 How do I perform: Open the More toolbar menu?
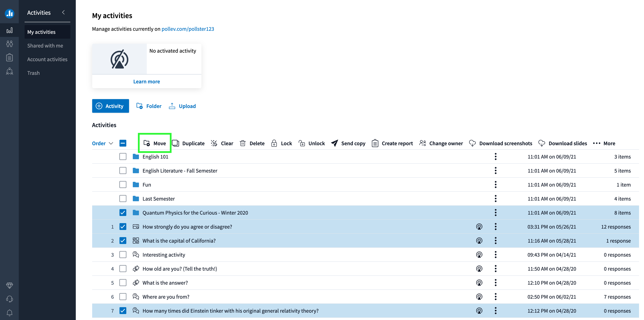pos(604,143)
